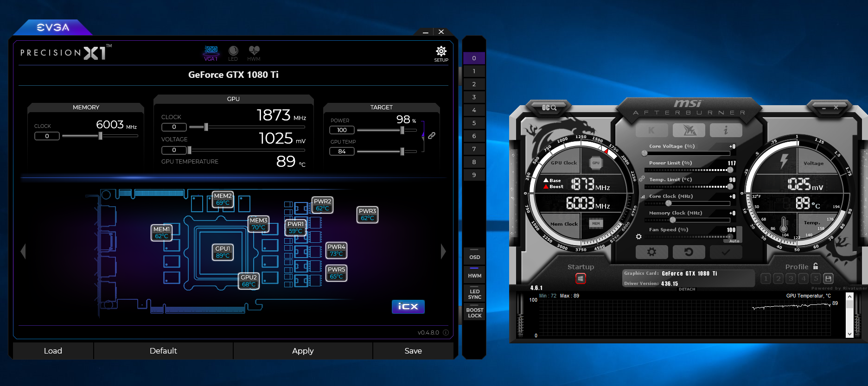This screenshot has width=868, height=386.
Task: Apply Afterburner settings with checkmark
Action: coord(726,252)
